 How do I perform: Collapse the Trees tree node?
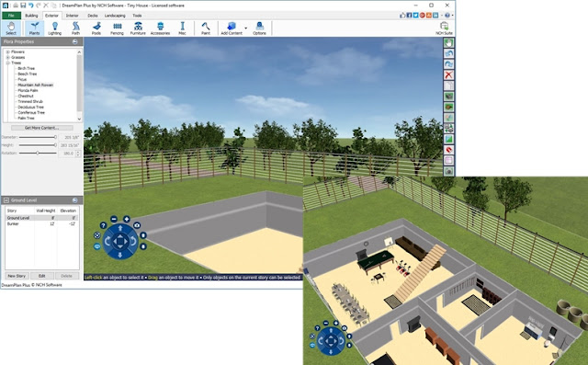point(8,63)
